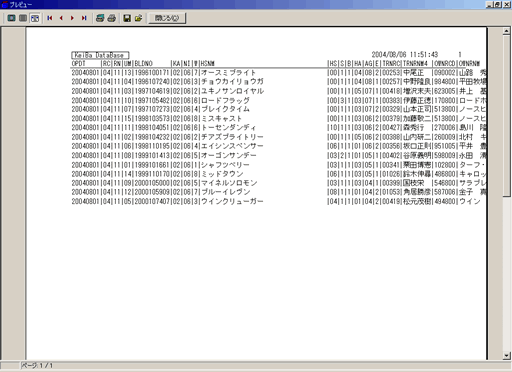
Task: Click the vertical scrollbar thumb
Action: click(x=506, y=116)
